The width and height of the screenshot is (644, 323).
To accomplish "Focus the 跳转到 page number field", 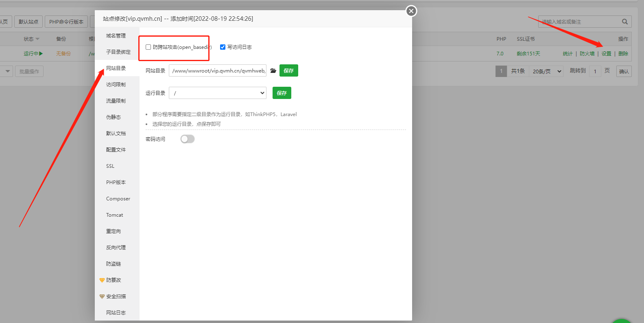I will pyautogui.click(x=595, y=71).
